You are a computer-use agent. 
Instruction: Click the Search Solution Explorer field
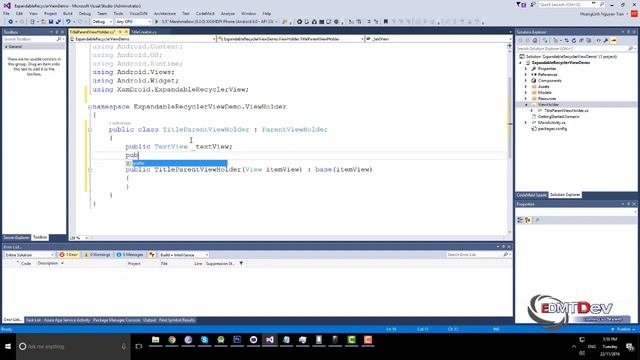[x=576, y=49]
